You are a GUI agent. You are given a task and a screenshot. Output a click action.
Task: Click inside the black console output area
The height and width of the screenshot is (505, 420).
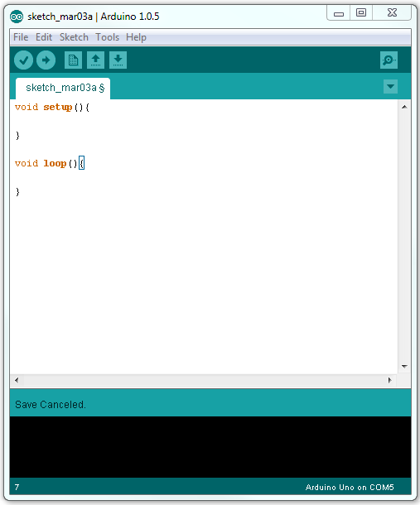point(210,447)
